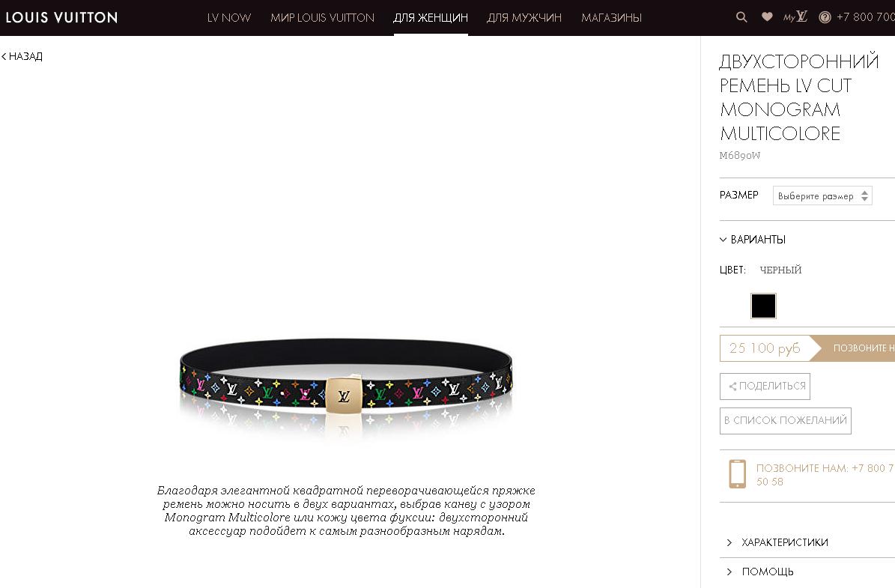Image resolution: width=895 pixels, height=588 pixels.
Task: Open the ДЛЯ ЖЕНЩИН menu
Action: [431, 18]
